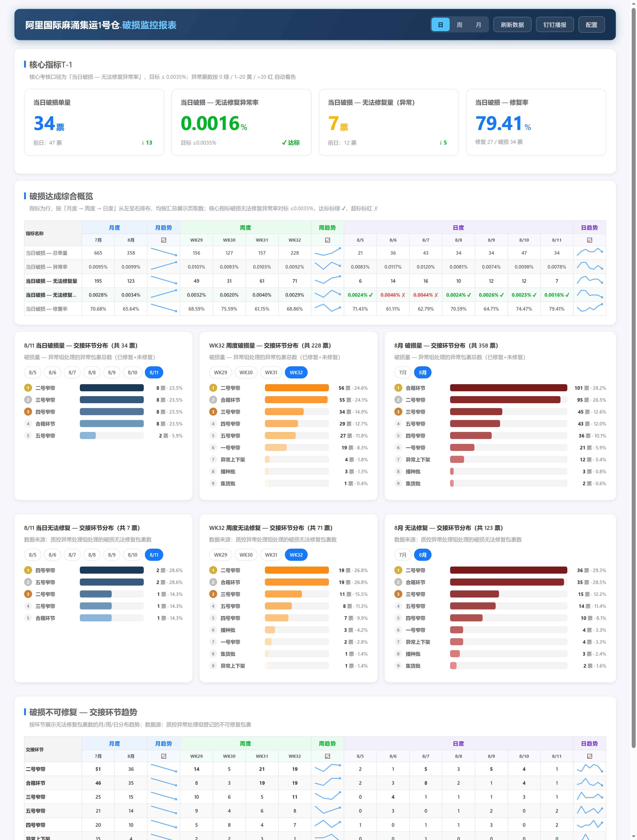This screenshot has height=840, width=637.
Task: Click 四号窄带 navy bar in 8/11 当日无法修复 card
Action: 112,570
